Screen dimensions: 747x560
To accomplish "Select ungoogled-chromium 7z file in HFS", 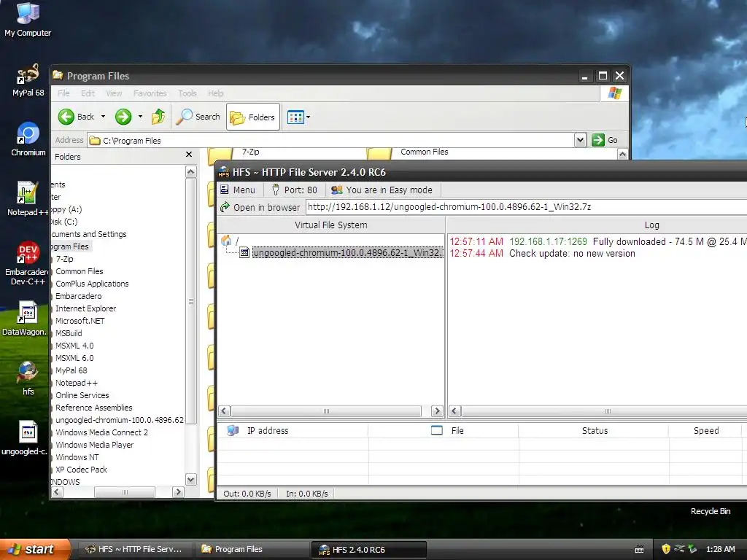I will pos(348,252).
